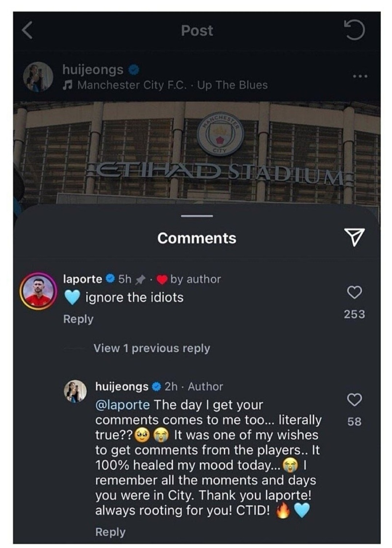392x548 pixels.
Task: Reply to huijeongs' comment
Action: coord(110,532)
